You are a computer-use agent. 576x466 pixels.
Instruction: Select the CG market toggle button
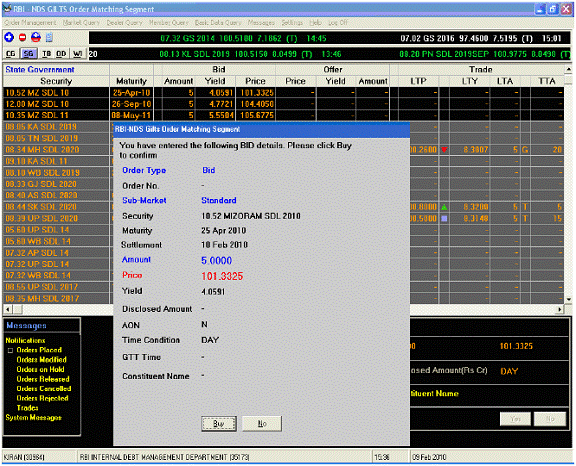click(x=11, y=54)
